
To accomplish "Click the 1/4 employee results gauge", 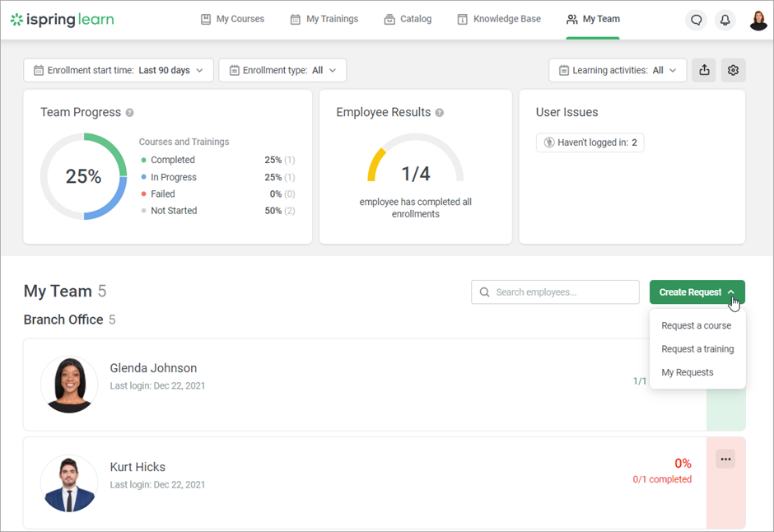I will pyautogui.click(x=416, y=159).
